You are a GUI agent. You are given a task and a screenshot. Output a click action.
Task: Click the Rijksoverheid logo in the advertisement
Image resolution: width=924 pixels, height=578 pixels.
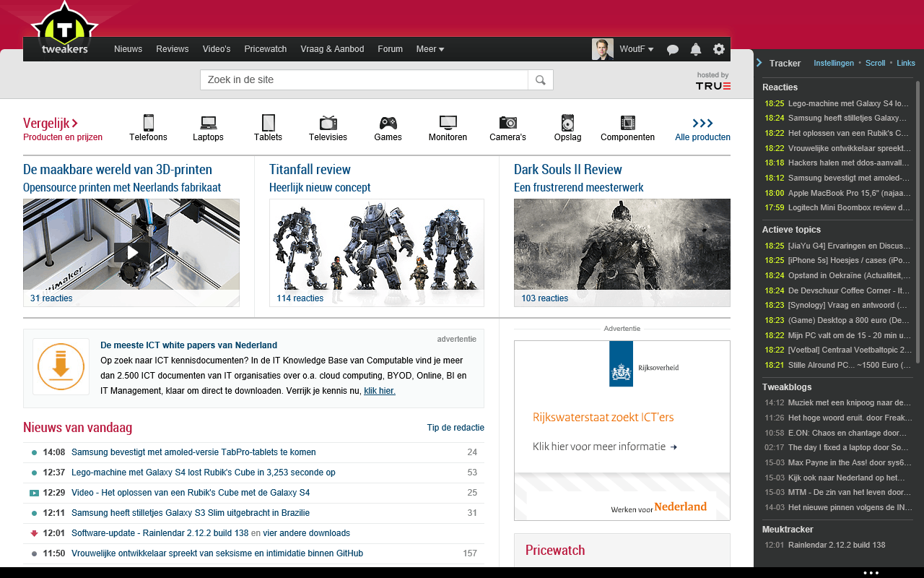tap(644, 363)
